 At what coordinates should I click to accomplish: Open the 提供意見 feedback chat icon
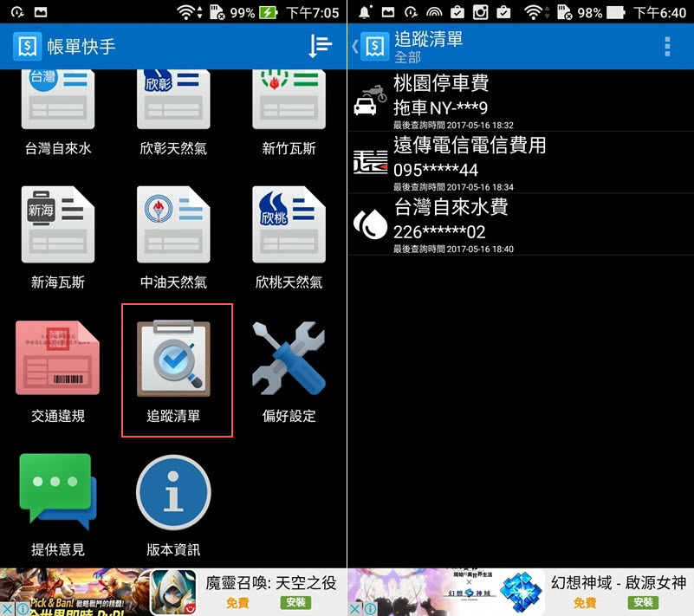coord(58,491)
